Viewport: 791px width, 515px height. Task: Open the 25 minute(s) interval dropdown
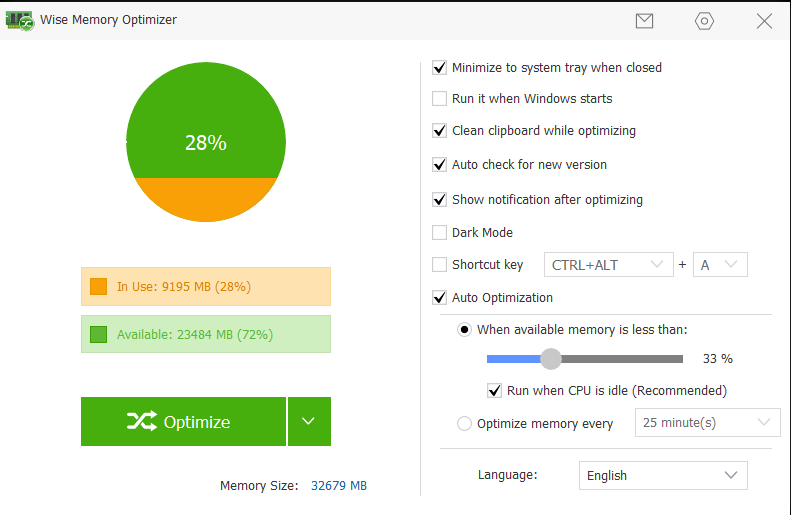pos(707,423)
